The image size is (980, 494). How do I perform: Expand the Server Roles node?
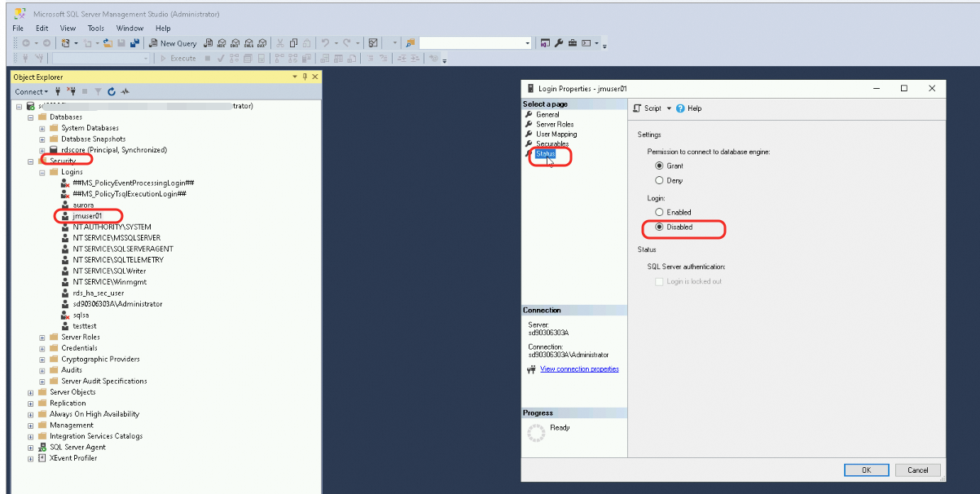tap(42, 337)
